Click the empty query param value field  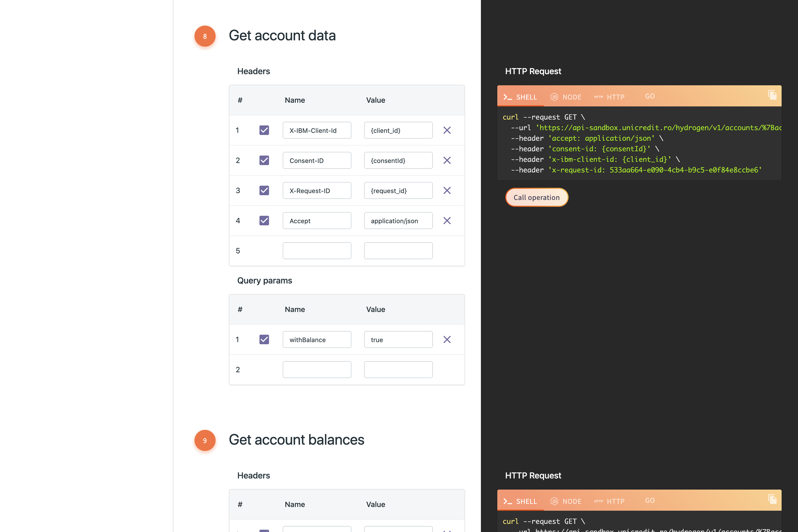click(398, 370)
